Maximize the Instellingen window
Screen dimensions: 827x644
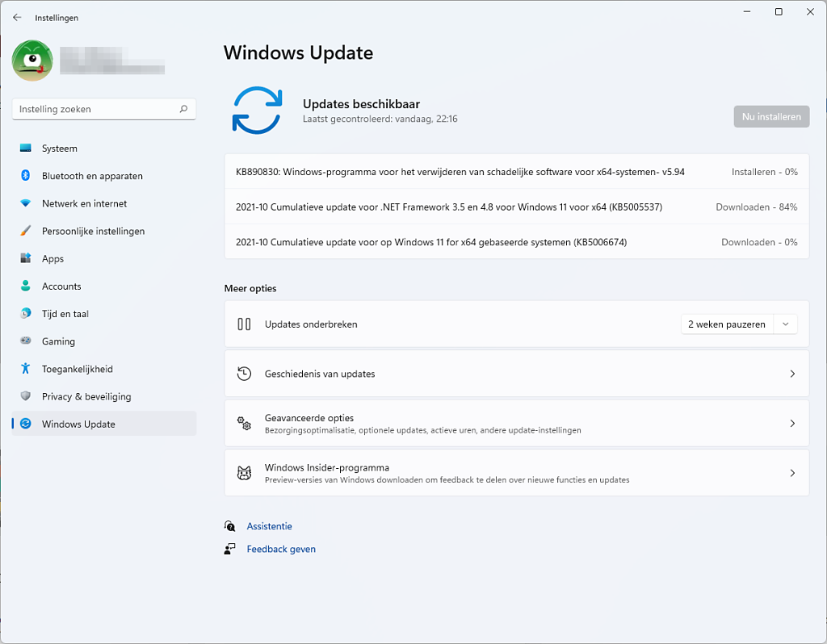pyautogui.click(x=779, y=11)
